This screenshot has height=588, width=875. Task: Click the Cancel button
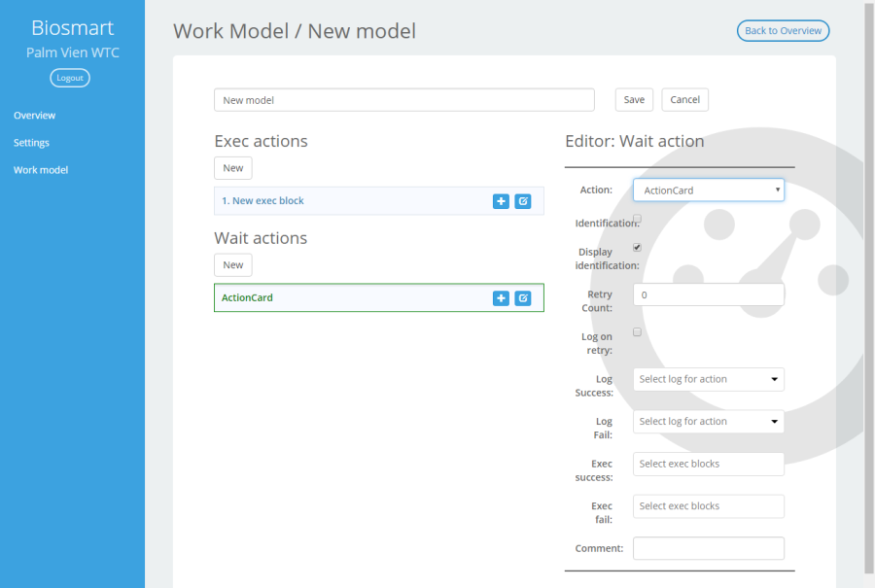[x=684, y=100]
